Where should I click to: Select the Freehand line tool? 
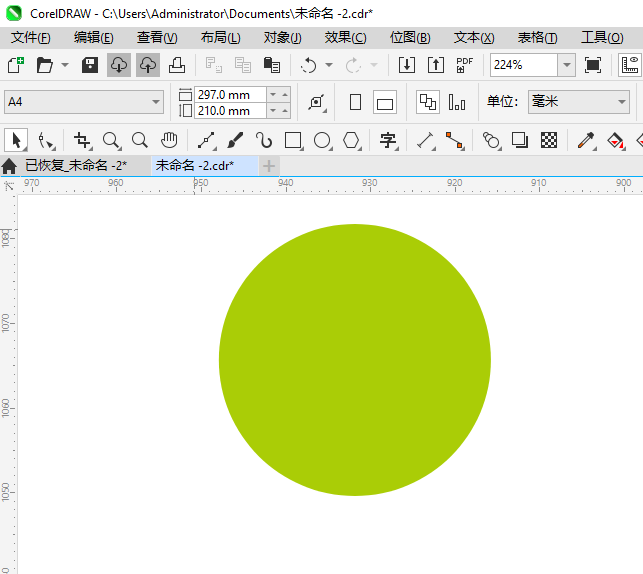(x=206, y=141)
